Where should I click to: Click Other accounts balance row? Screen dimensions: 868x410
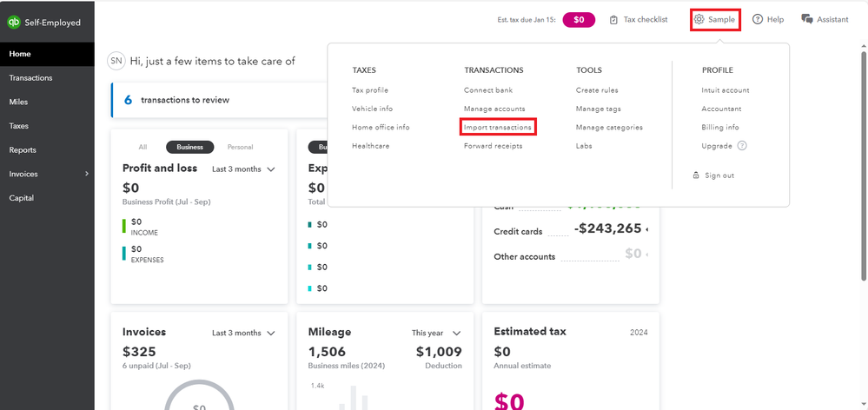click(x=570, y=254)
